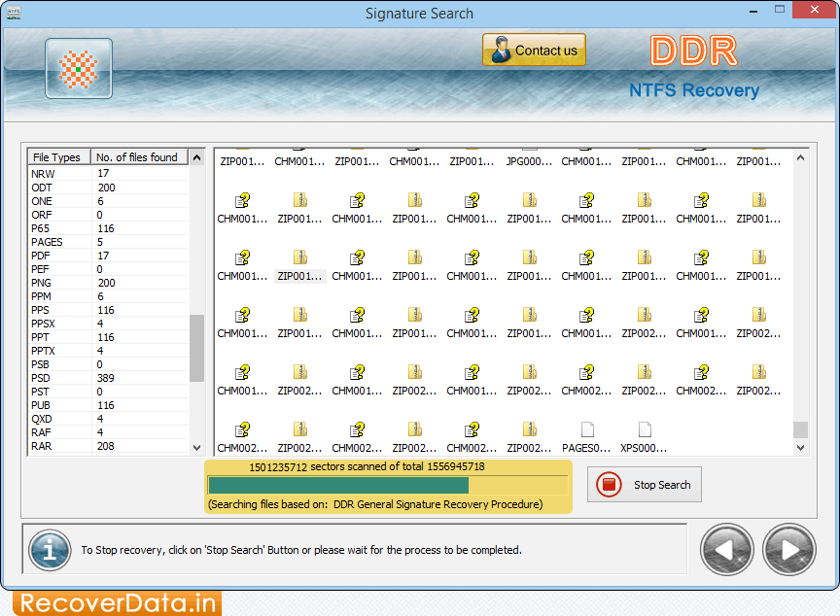Click the File Types column header
840x616 pixels.
tap(57, 157)
